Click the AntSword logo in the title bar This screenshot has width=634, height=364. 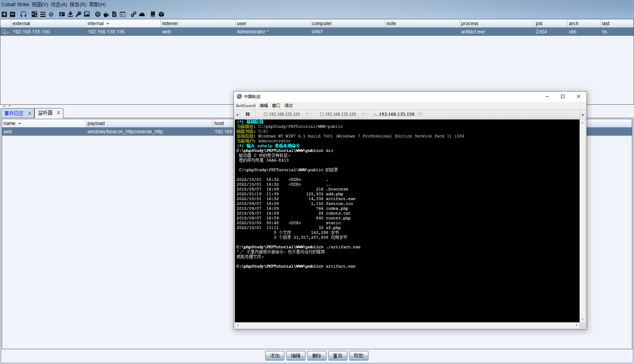pos(239,96)
